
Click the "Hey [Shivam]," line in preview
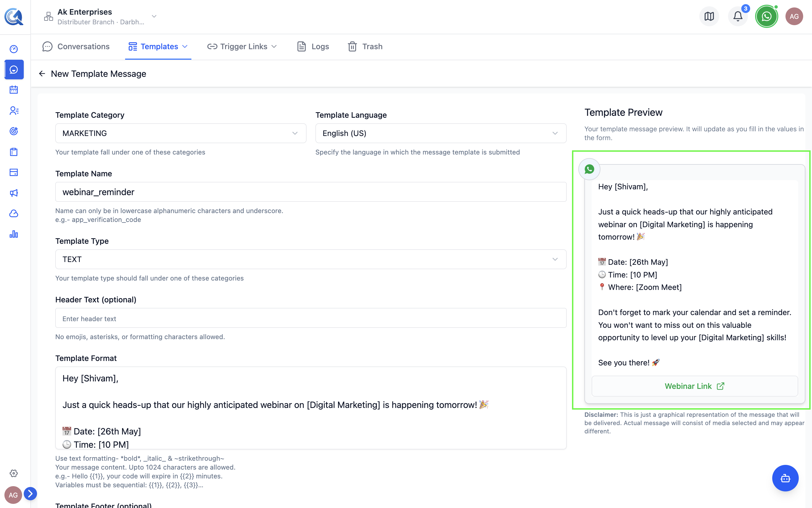(x=623, y=187)
